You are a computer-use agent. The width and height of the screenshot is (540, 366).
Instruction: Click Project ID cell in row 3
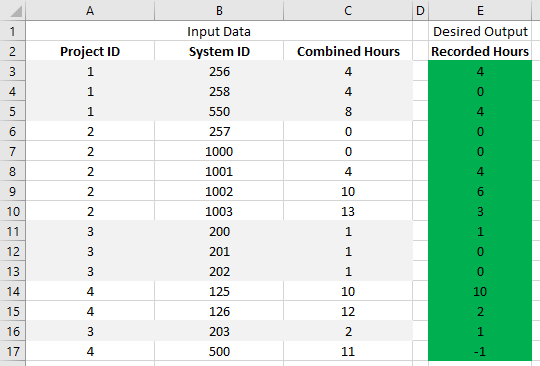click(x=90, y=71)
